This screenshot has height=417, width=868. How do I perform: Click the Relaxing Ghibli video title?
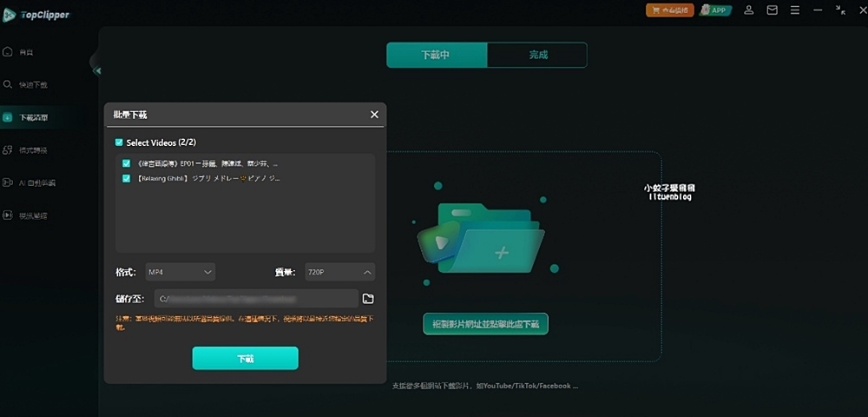(207, 178)
